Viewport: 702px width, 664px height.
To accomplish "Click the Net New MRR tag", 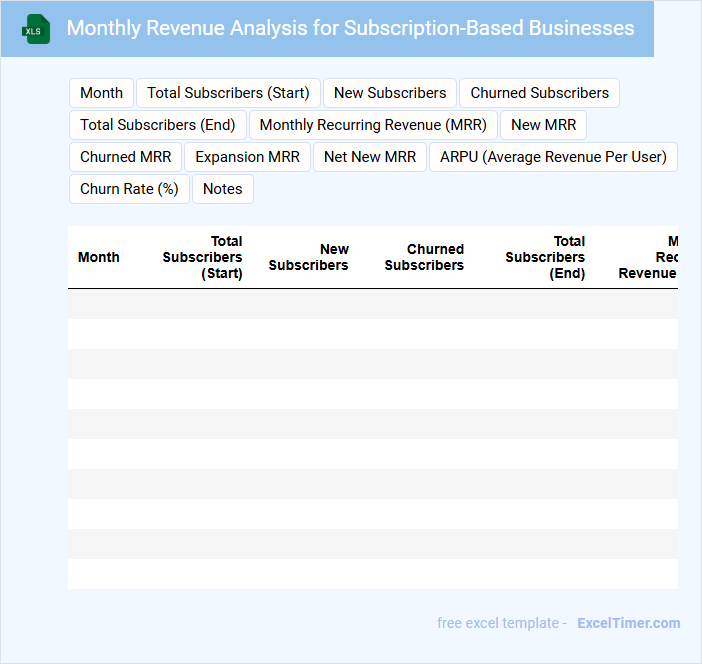I will (x=370, y=157).
